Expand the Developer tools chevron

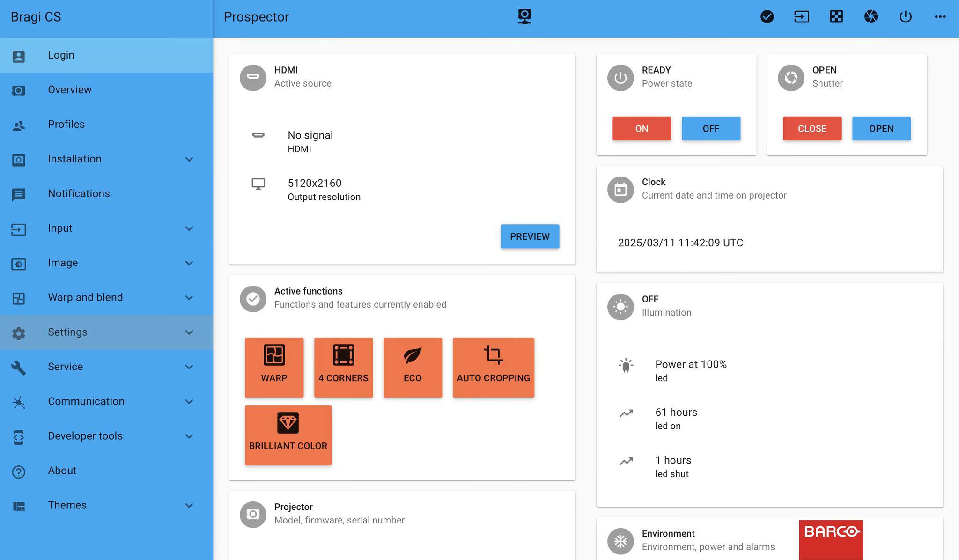[189, 436]
